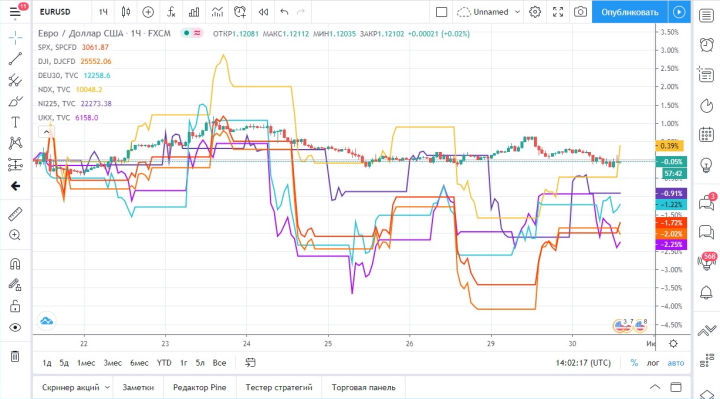Open the main hamburger menu
Screen dimensions: 720x399
pyautogui.click(x=15, y=12)
